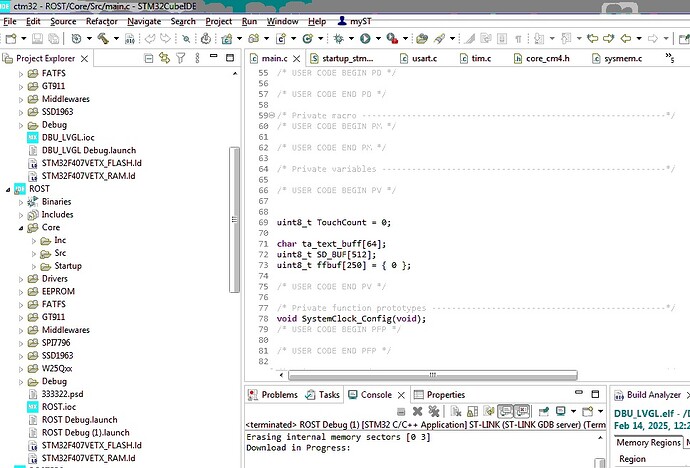The image size is (690, 468).
Task: Click the binary 010 file toolbar icon
Action: (x=130, y=39)
